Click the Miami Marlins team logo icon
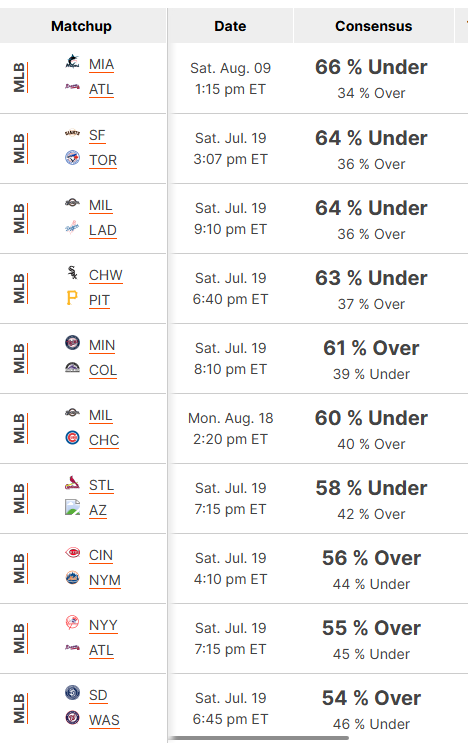Image resolution: width=468 pixels, height=749 pixels. pos(73,62)
